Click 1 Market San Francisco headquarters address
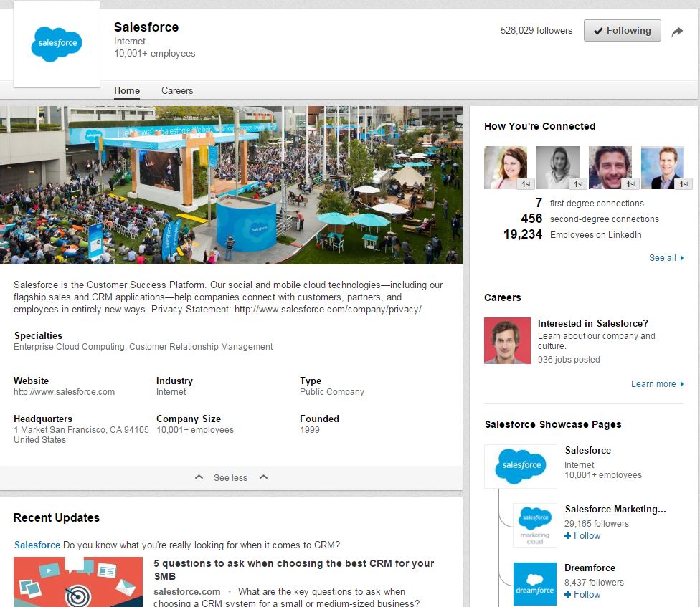 pos(81,434)
